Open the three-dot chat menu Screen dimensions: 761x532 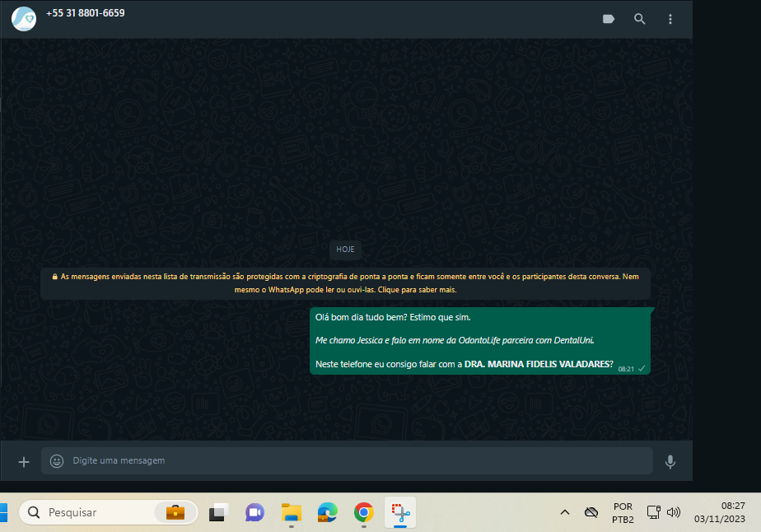[670, 19]
